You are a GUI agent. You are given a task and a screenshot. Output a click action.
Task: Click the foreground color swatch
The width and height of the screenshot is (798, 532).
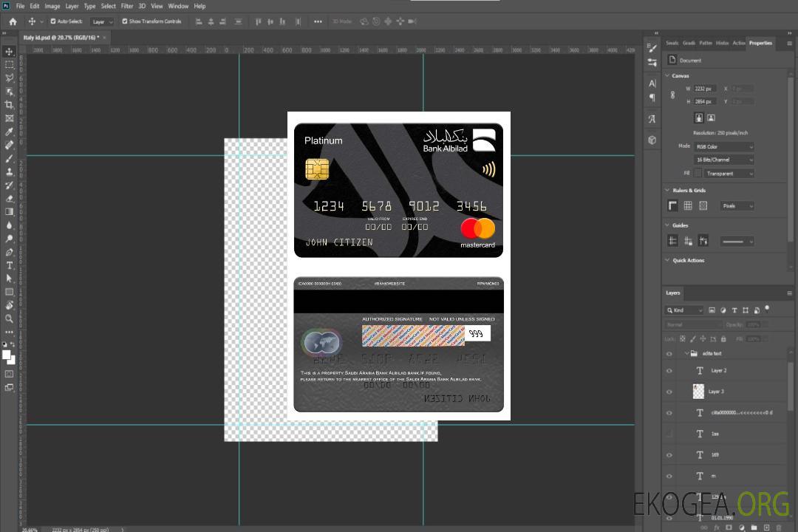pos(7,355)
